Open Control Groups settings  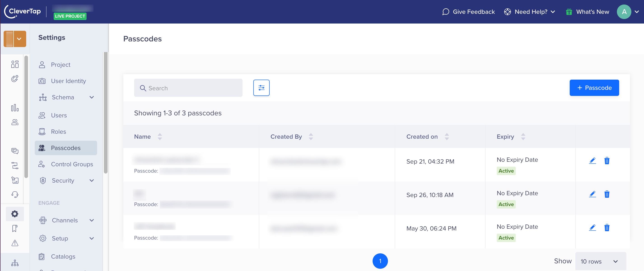[66, 164]
